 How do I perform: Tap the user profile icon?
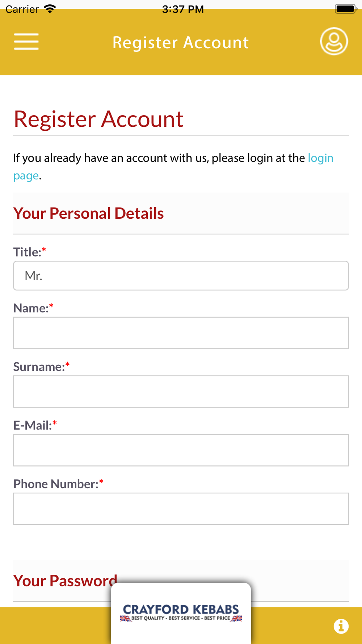334,41
